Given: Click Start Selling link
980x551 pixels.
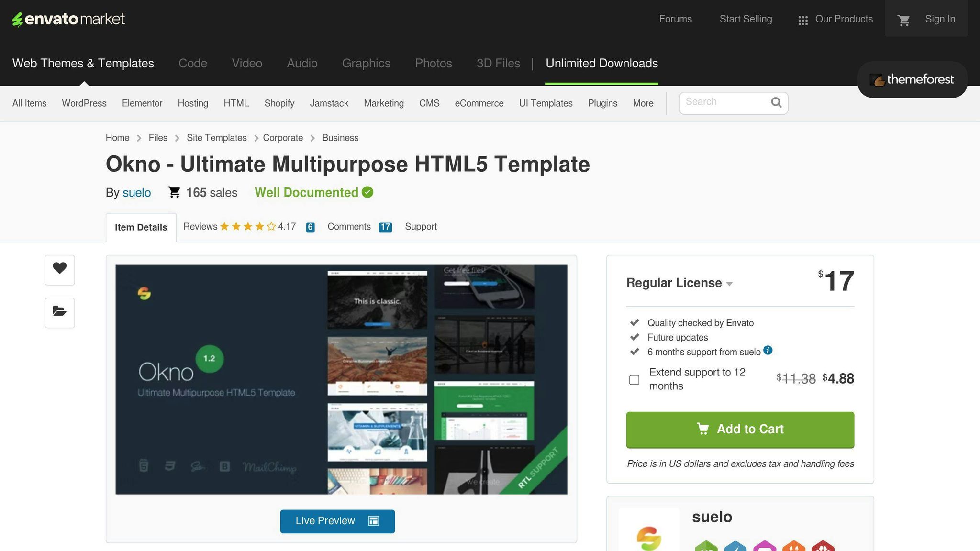Looking at the screenshot, I should [746, 19].
